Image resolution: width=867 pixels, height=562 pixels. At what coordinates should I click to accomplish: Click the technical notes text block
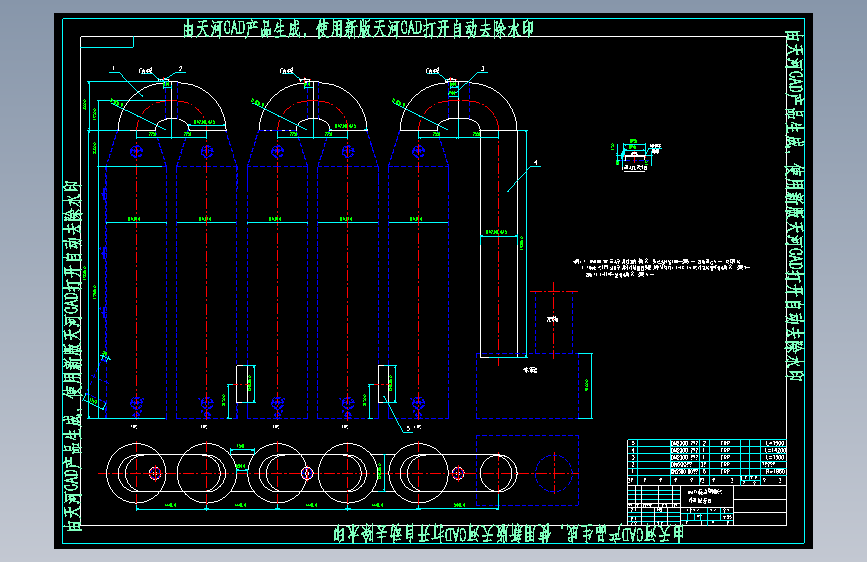(661, 268)
